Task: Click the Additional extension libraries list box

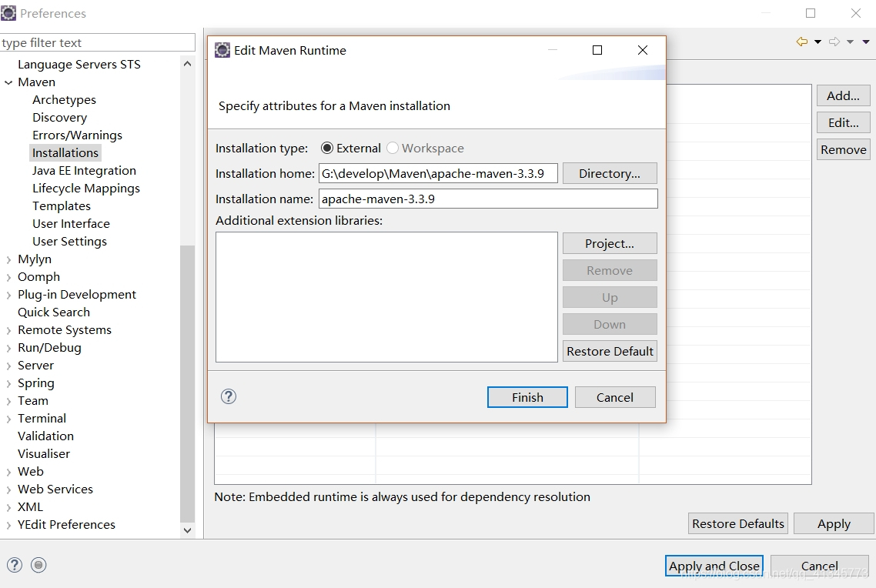Action: point(386,297)
